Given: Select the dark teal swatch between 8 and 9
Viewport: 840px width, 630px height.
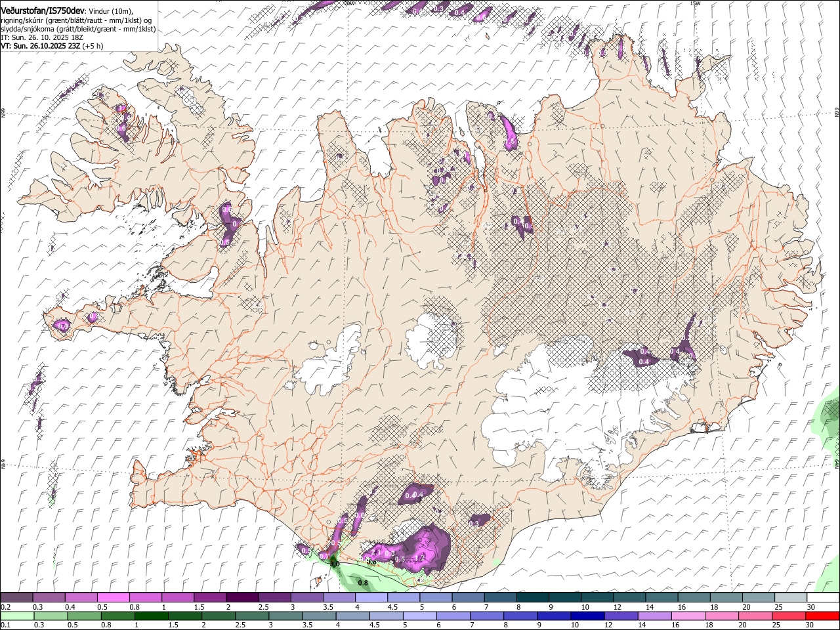Looking at the screenshot, I should (532, 598).
